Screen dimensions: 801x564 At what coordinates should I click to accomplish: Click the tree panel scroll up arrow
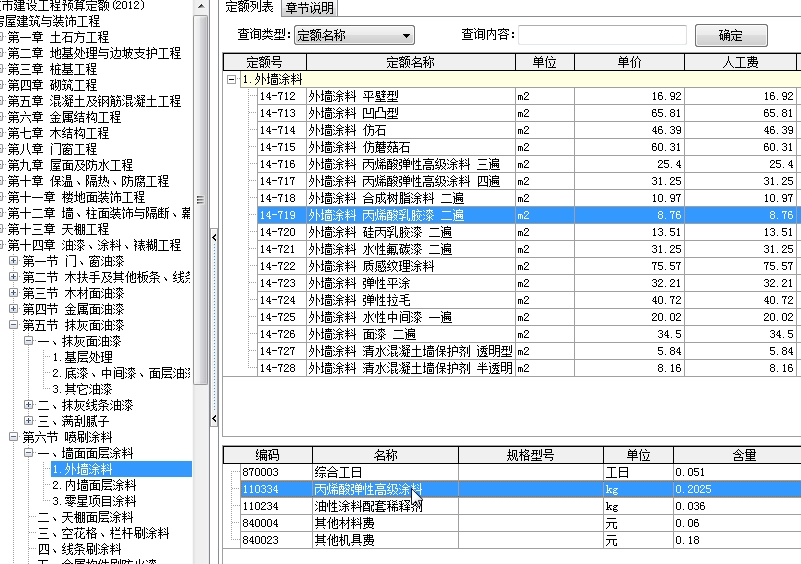201,7
